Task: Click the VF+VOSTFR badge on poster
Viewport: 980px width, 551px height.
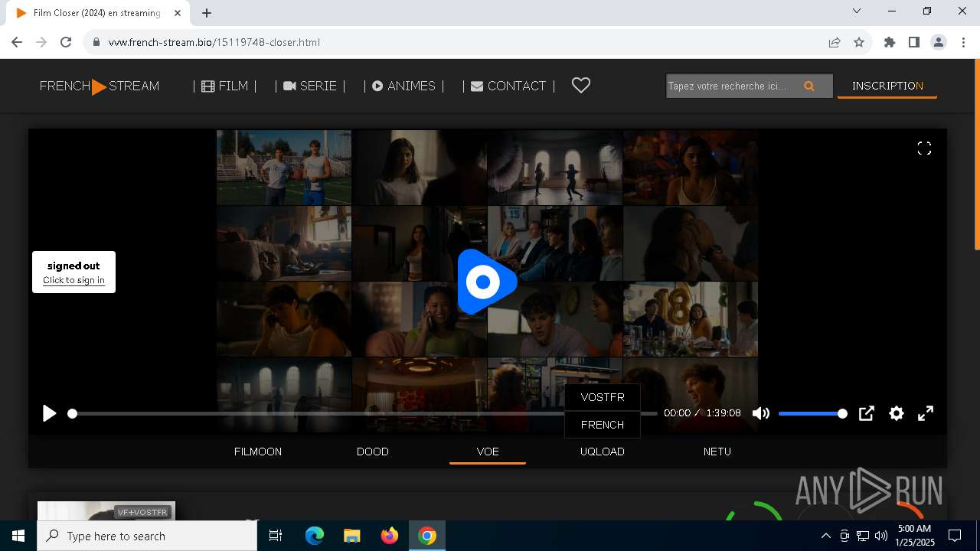Action: tap(142, 512)
